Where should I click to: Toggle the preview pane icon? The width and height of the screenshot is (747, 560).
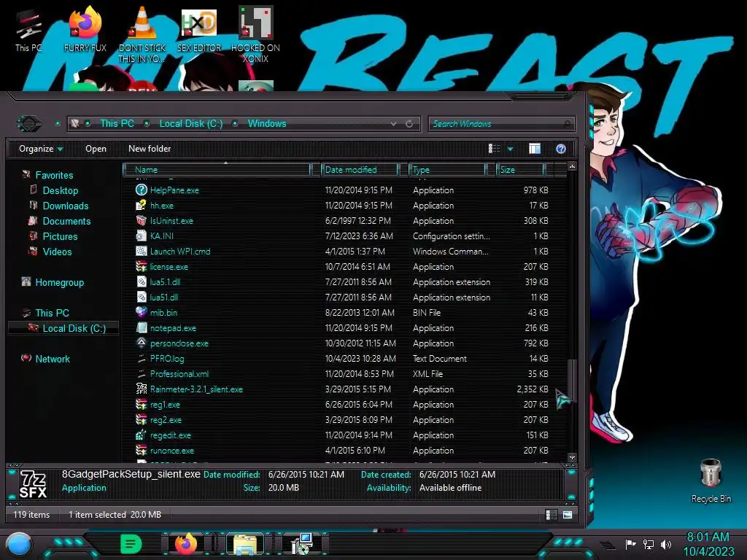pyautogui.click(x=535, y=149)
